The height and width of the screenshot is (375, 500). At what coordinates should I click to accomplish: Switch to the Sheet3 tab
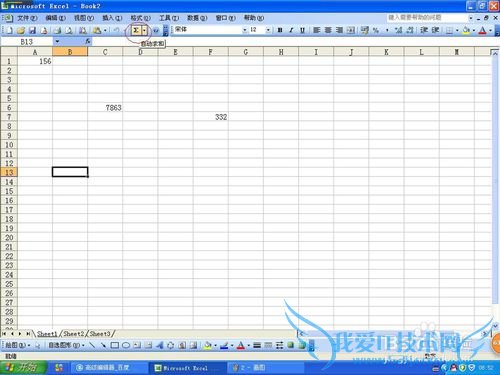tap(100, 333)
